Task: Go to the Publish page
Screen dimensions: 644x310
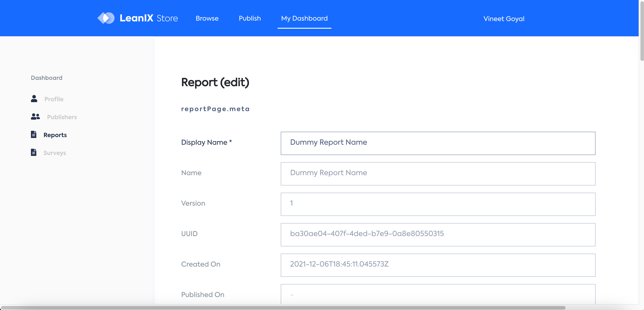Action: 250,18
